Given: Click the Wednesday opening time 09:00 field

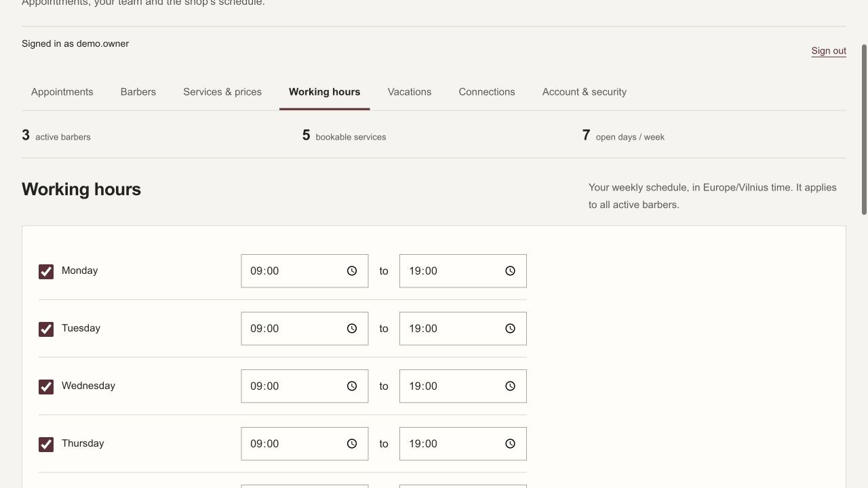Looking at the screenshot, I should 304,386.
